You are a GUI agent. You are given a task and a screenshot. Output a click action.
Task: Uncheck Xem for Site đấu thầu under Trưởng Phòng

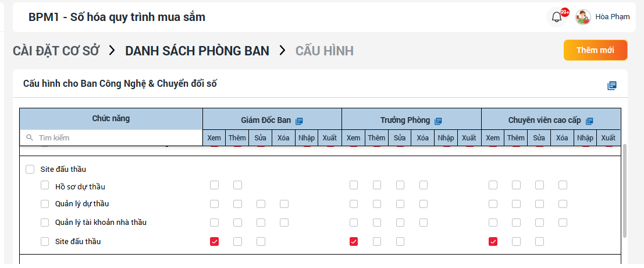(354, 241)
